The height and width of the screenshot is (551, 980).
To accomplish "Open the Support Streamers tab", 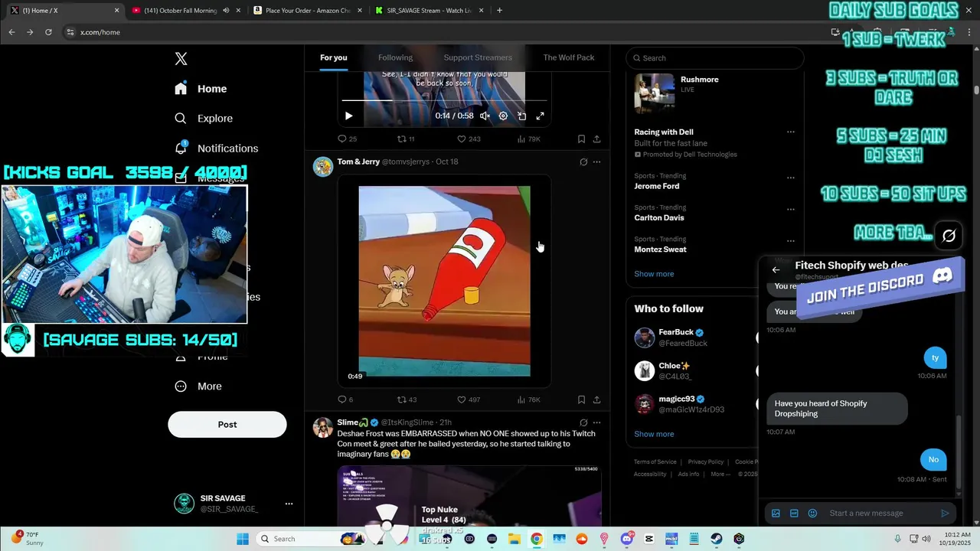I will coord(478,57).
